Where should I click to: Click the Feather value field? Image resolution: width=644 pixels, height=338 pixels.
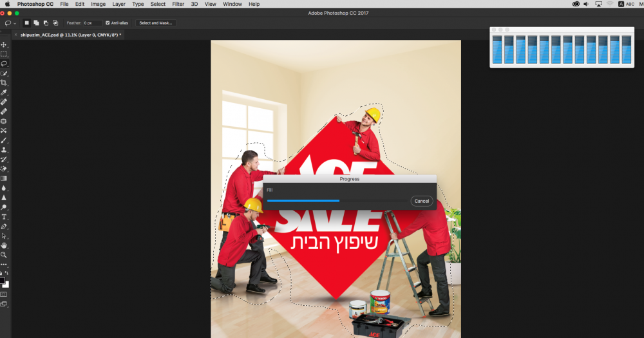(x=92, y=23)
